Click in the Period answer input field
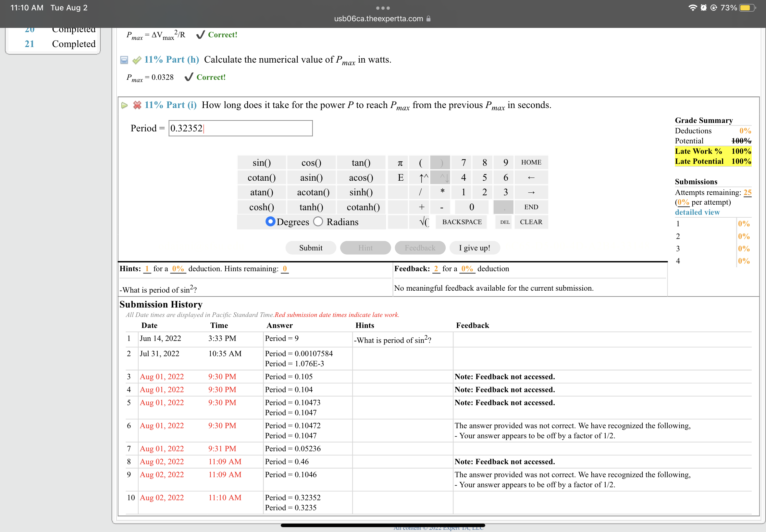766x532 pixels. pyautogui.click(x=240, y=128)
